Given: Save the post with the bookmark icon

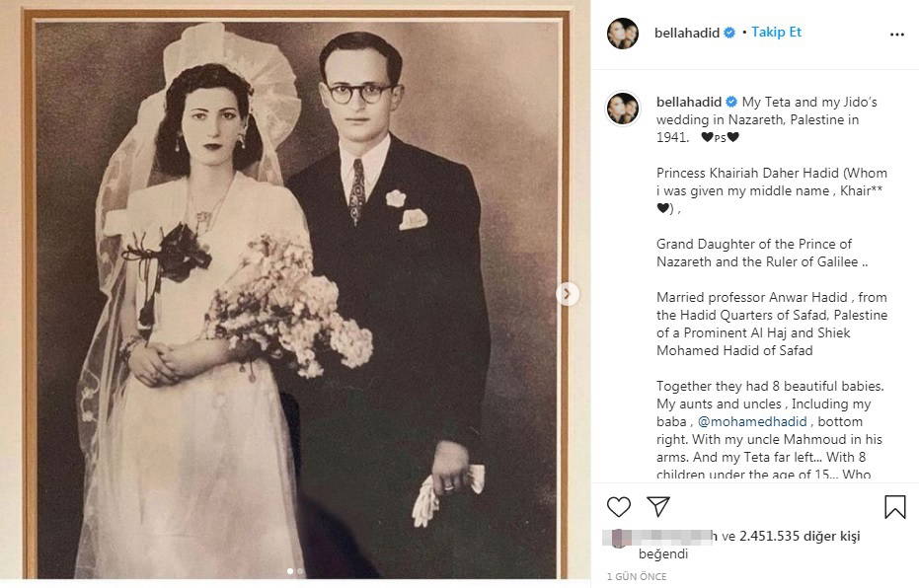Looking at the screenshot, I should (895, 507).
